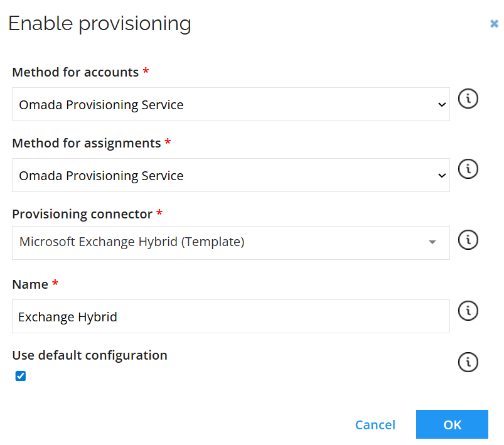Image resolution: width=504 pixels, height=445 pixels.
Task: Click the info icon beside Provisioning connector
Action: pyautogui.click(x=468, y=240)
